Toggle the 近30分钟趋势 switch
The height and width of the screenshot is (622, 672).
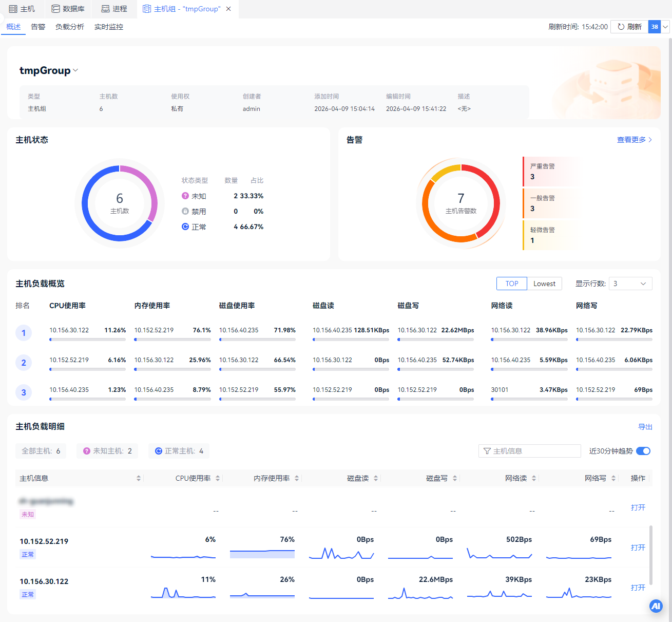[x=643, y=451]
